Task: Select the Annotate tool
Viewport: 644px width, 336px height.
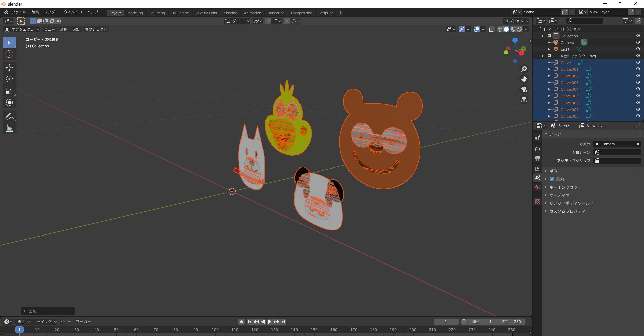Action: click(x=9, y=116)
